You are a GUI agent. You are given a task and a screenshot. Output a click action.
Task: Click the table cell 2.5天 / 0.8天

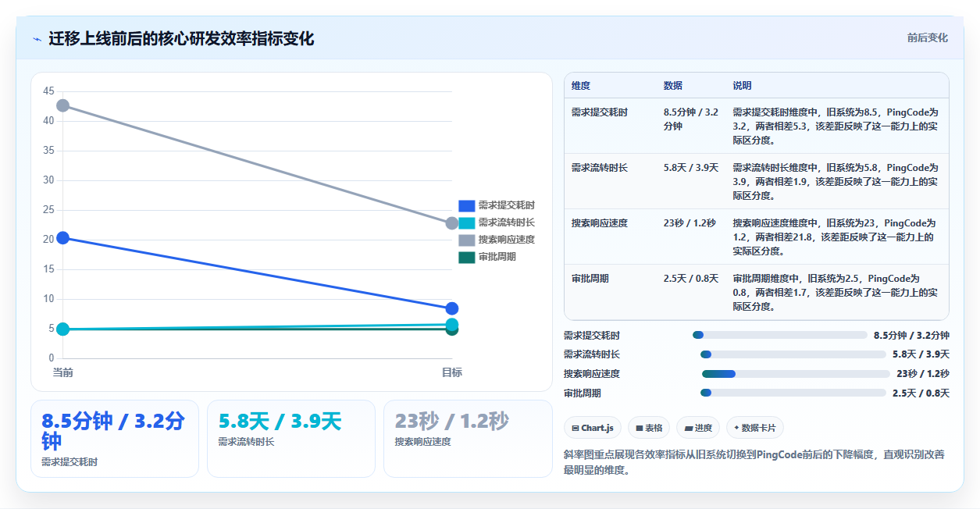[691, 279]
